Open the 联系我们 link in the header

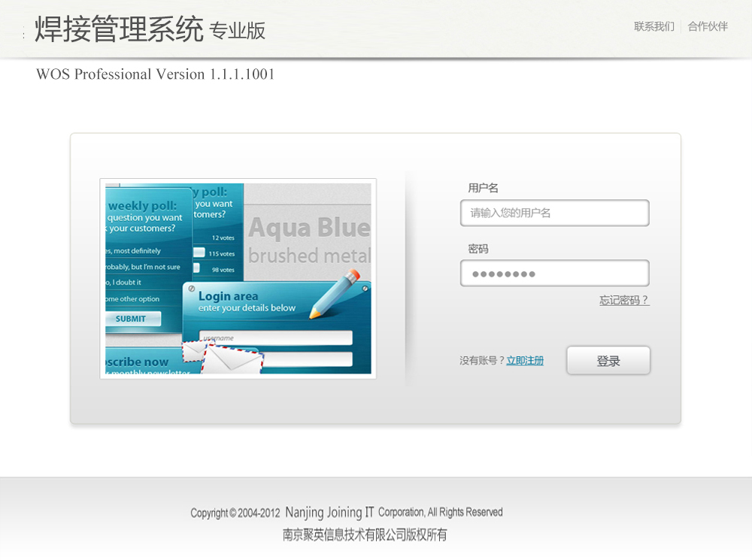pyautogui.click(x=653, y=27)
